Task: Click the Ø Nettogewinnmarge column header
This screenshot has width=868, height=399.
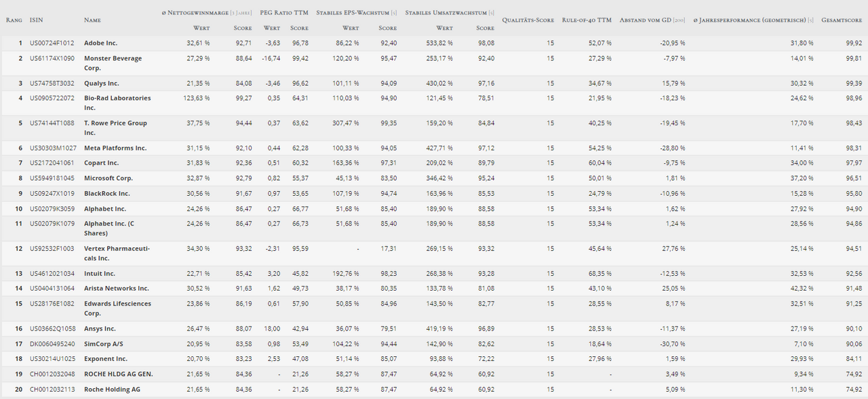Action: [207, 13]
